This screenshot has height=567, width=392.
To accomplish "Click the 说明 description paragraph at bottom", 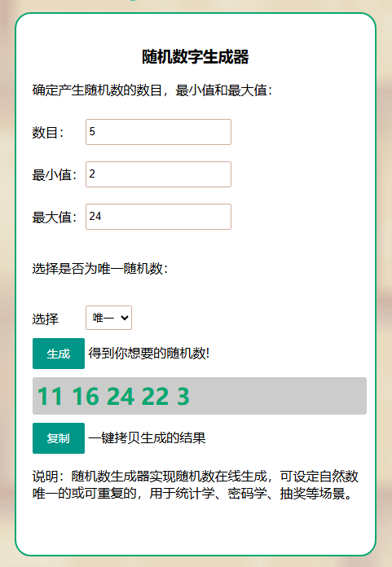I will click(x=196, y=485).
